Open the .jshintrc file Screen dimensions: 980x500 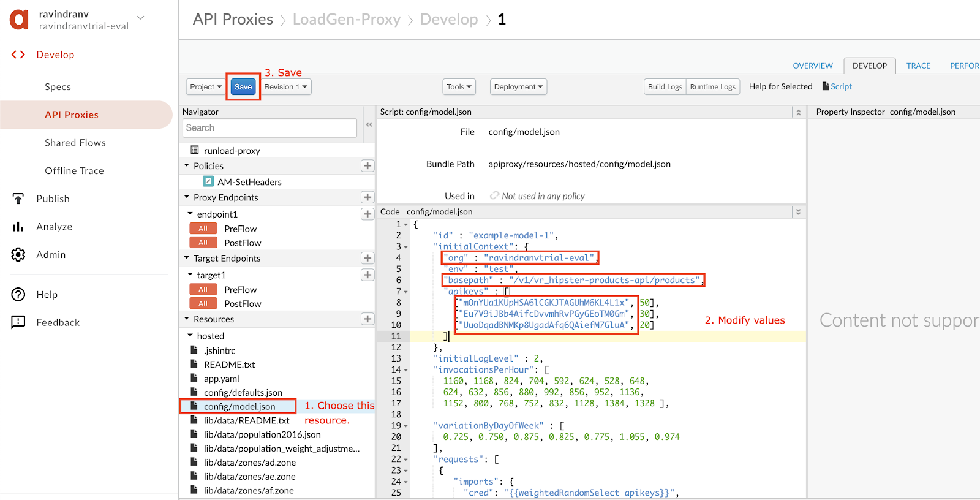tap(219, 351)
